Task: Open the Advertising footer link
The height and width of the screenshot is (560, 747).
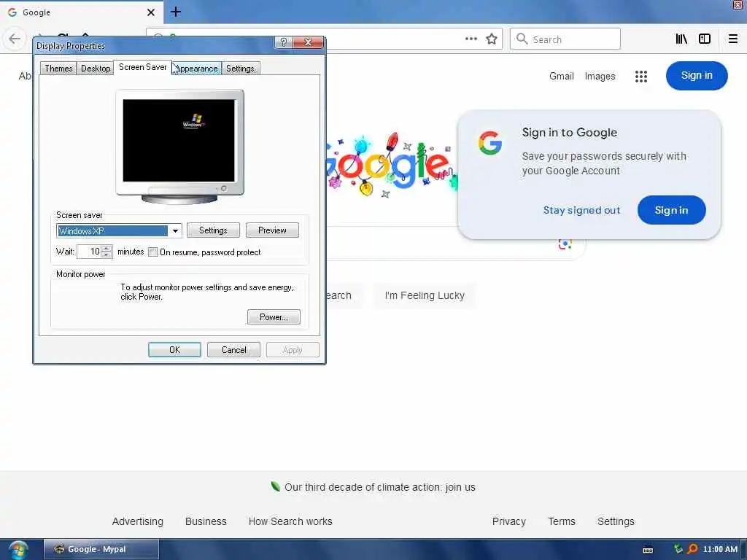Action: click(137, 521)
